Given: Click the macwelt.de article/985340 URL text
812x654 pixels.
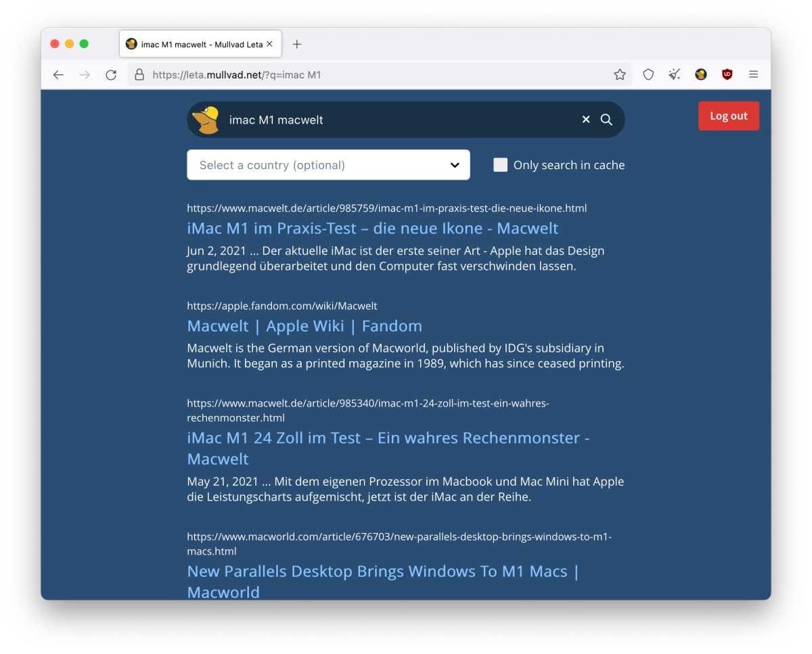Looking at the screenshot, I should point(368,411).
